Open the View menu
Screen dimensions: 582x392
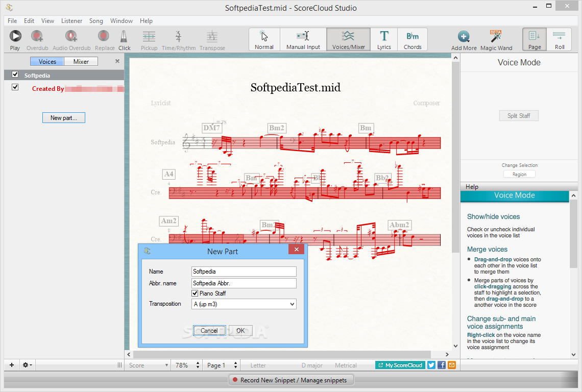point(47,21)
